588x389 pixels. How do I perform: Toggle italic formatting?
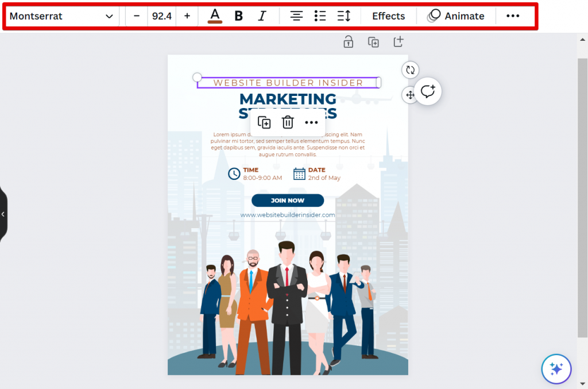click(262, 16)
